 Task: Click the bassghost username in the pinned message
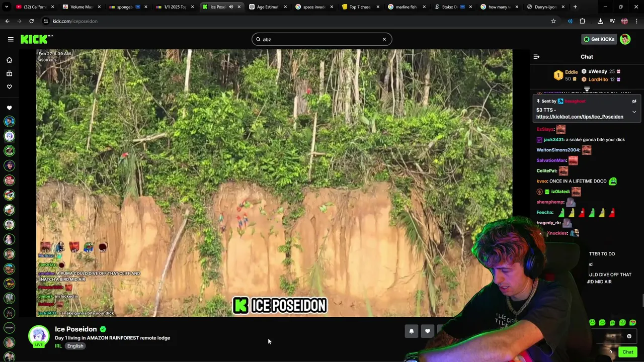point(575,101)
